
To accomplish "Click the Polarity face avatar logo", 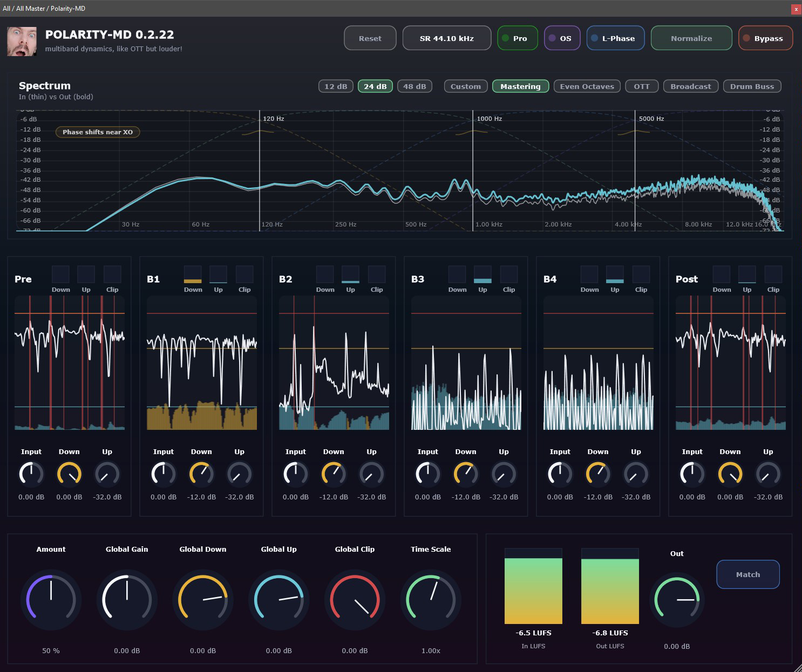I will pos(22,42).
